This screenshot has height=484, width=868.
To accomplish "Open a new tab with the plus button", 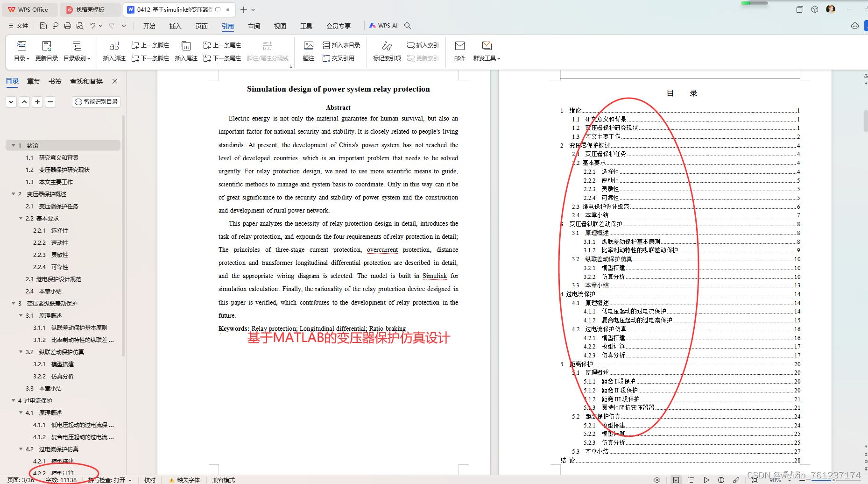I will coord(244,9).
